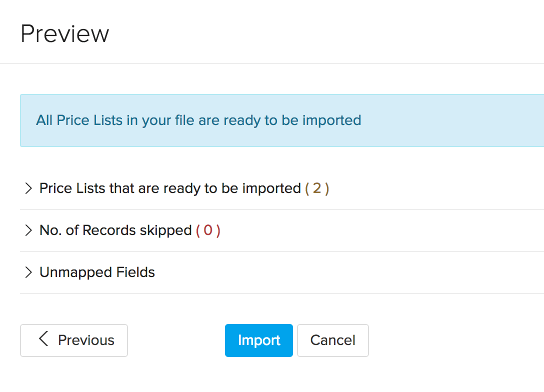Click the banner text about Price Lists

(x=198, y=120)
